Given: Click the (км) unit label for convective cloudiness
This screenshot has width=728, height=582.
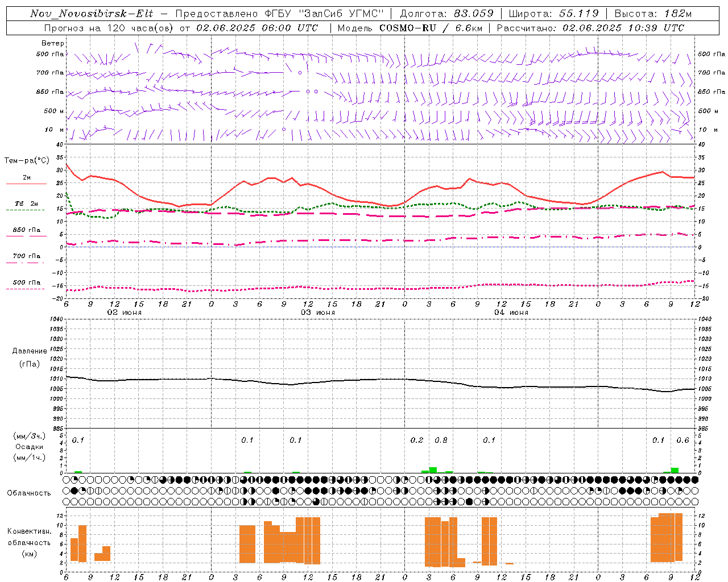Looking at the screenshot, I should pyautogui.click(x=29, y=554).
